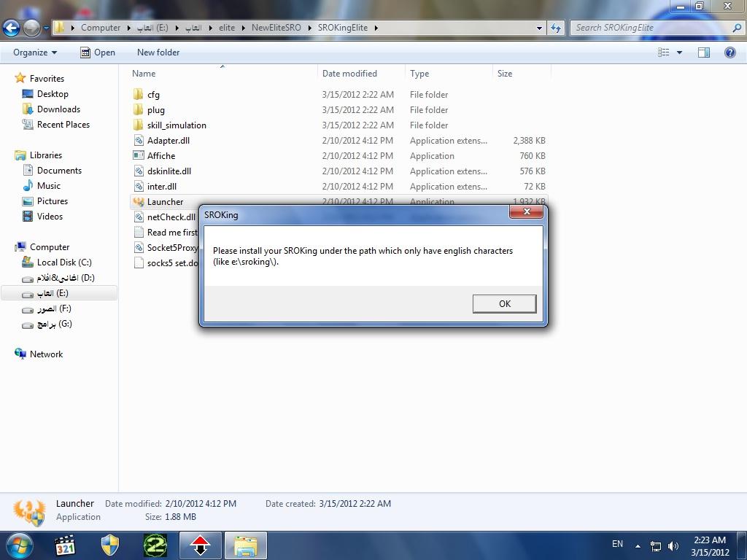Open the security shield taskbar app
This screenshot has width=747, height=560.
pyautogui.click(x=110, y=545)
